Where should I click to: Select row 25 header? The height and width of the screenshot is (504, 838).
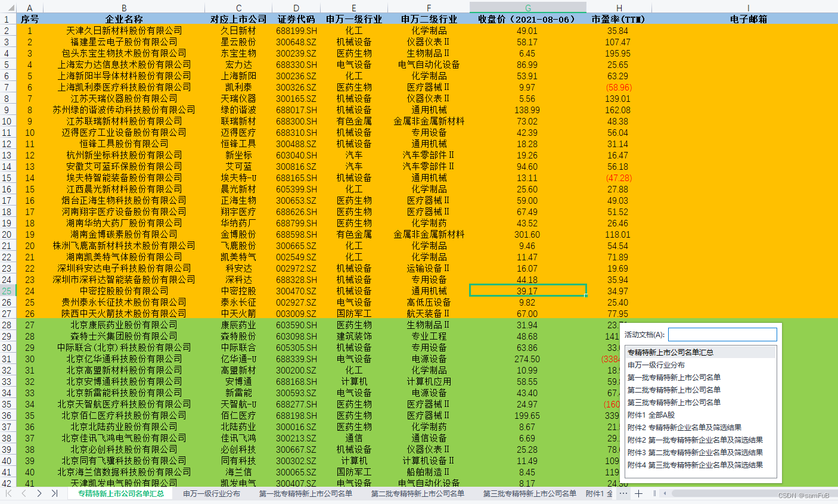coord(7,291)
